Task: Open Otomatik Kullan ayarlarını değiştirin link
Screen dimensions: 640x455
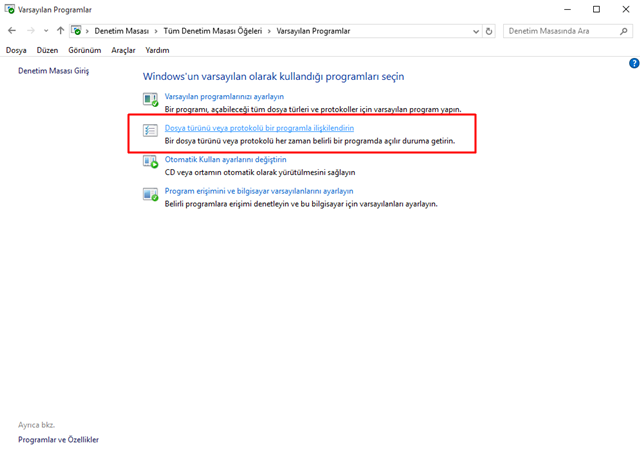Action: [x=225, y=160]
